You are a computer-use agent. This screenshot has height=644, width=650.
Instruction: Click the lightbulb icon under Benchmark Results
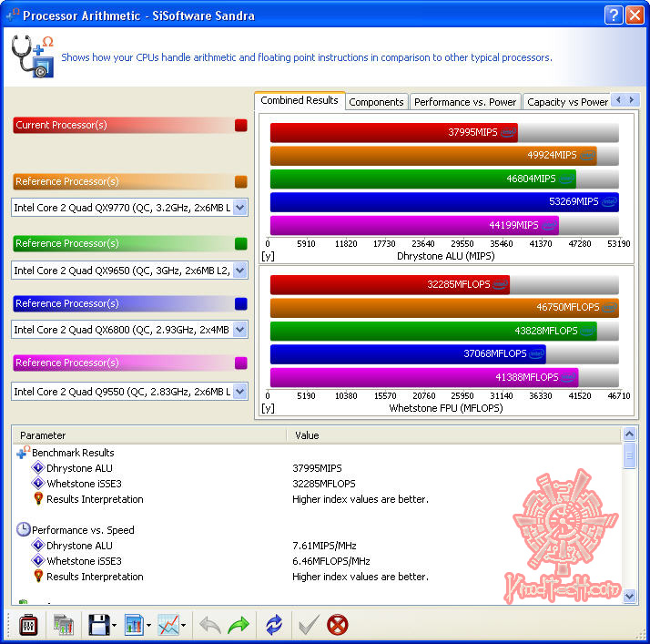(x=38, y=498)
